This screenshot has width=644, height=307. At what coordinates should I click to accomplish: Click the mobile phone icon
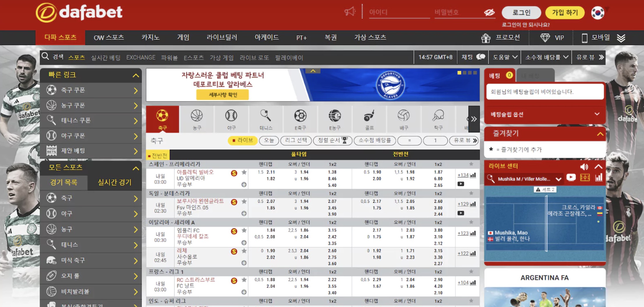click(x=584, y=38)
